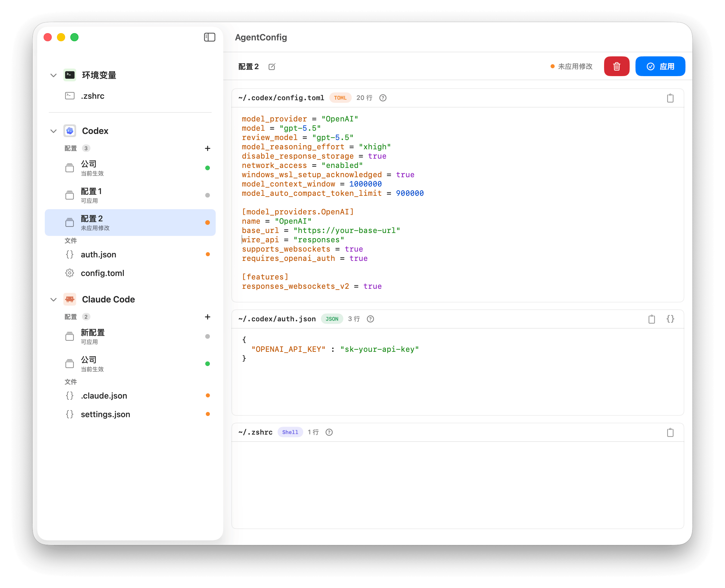Click the Shell format badge
Screen dimensions: 725x588
point(290,433)
